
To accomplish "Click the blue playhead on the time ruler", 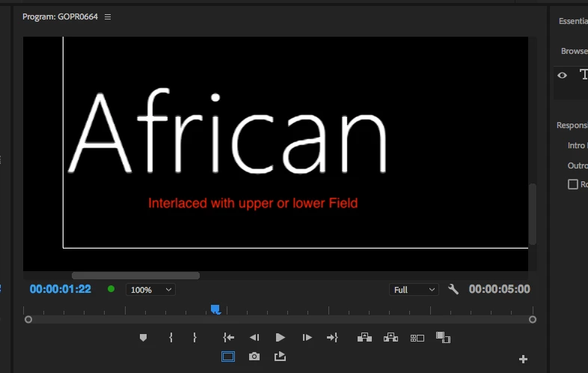I will tap(215, 309).
